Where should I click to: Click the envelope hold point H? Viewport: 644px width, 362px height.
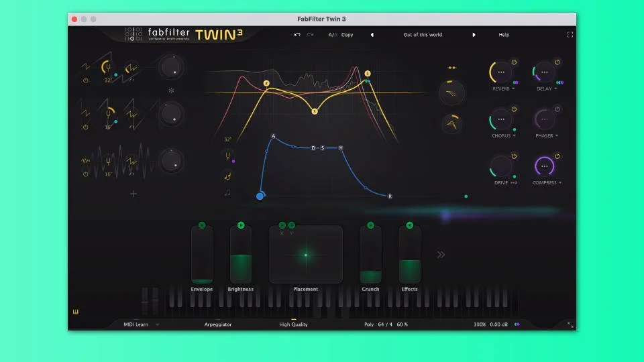341,147
